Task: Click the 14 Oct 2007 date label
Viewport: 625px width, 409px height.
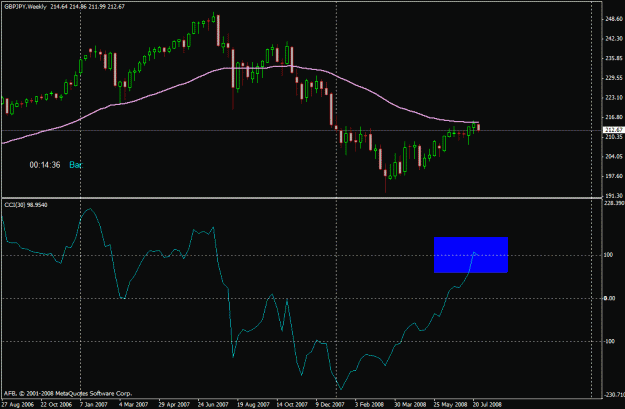Action: point(292,405)
